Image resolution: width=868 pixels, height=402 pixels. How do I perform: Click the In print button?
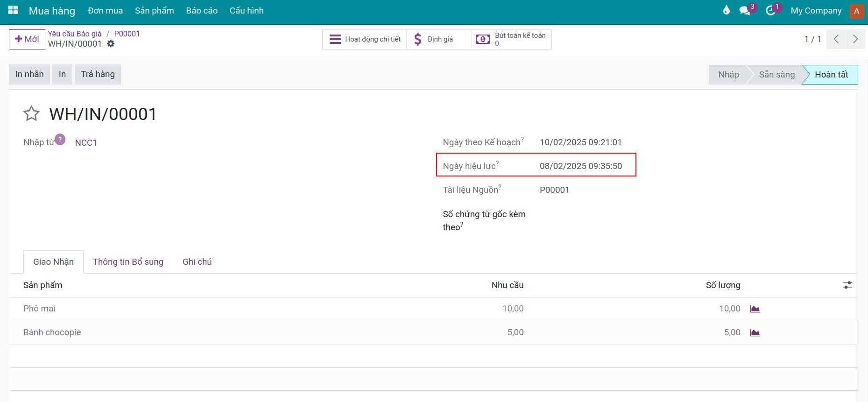point(63,74)
